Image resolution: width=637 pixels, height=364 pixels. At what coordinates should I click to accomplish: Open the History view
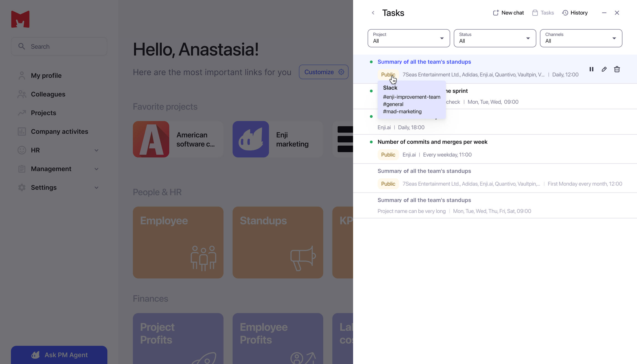coord(575,13)
